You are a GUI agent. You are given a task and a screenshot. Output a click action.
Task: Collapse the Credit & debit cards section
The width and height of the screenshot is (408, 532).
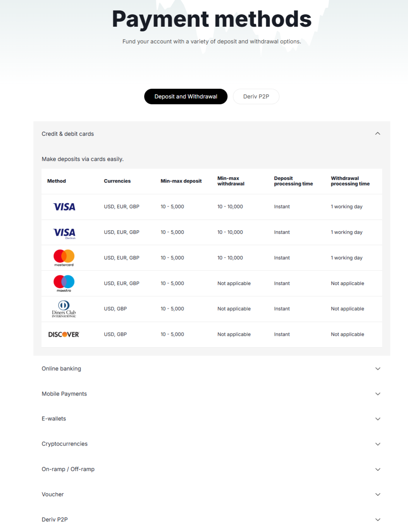click(378, 134)
